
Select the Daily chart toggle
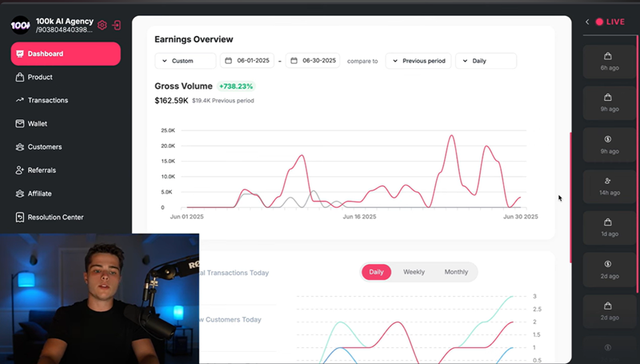(376, 272)
